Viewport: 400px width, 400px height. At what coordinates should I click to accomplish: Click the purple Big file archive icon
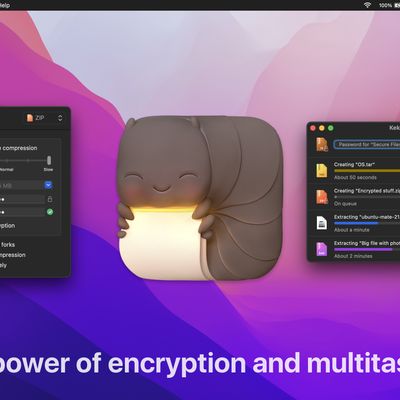pos(322,249)
